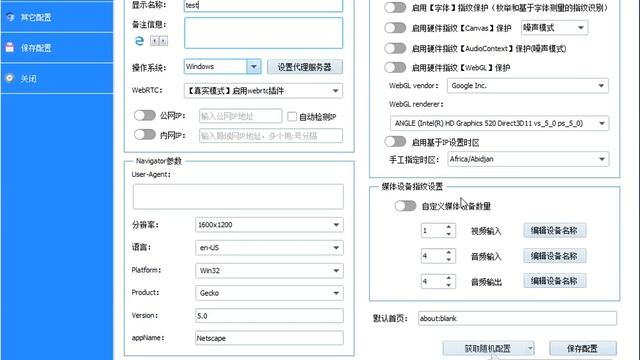Viewport: 640px width, 360px height.
Task: Toggle the Canvas hardware fingerprint protection switch
Action: [x=395, y=28]
